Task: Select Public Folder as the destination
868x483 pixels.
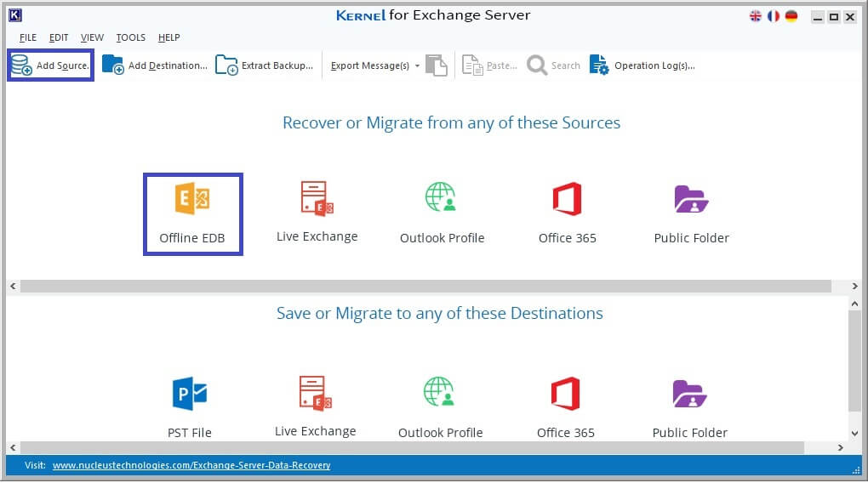Action: (x=690, y=408)
